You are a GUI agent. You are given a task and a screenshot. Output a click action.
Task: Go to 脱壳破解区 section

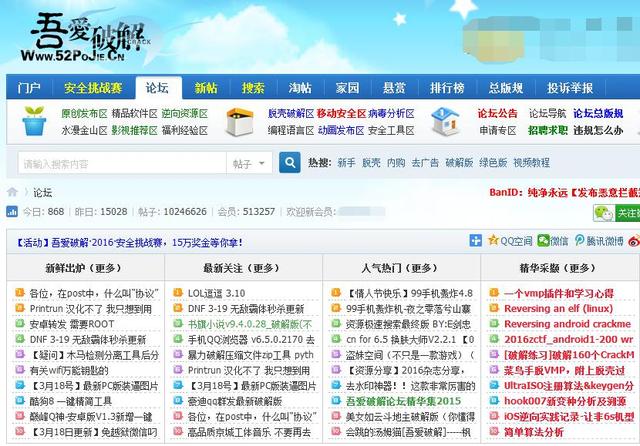click(291, 113)
